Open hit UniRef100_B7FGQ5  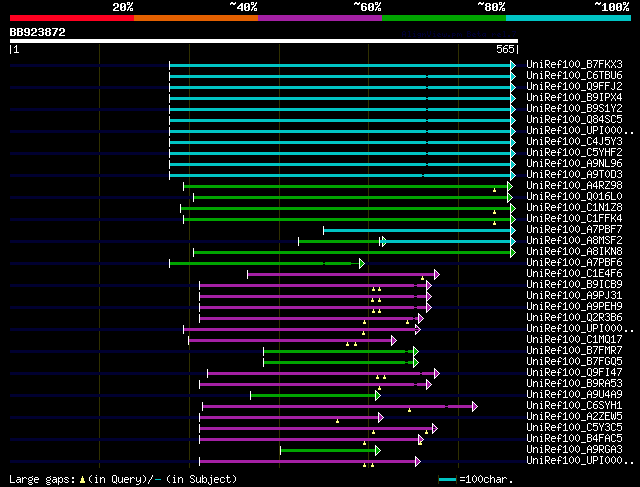[574, 362]
